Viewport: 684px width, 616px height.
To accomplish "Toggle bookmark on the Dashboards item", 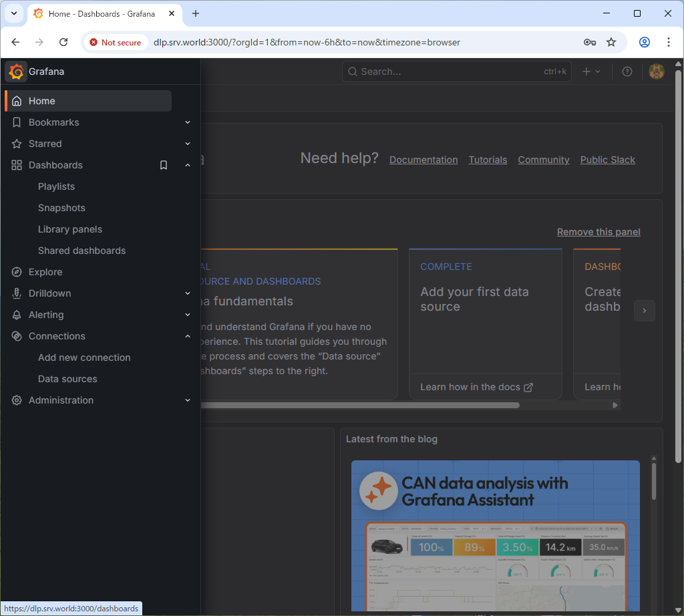I will [x=164, y=165].
